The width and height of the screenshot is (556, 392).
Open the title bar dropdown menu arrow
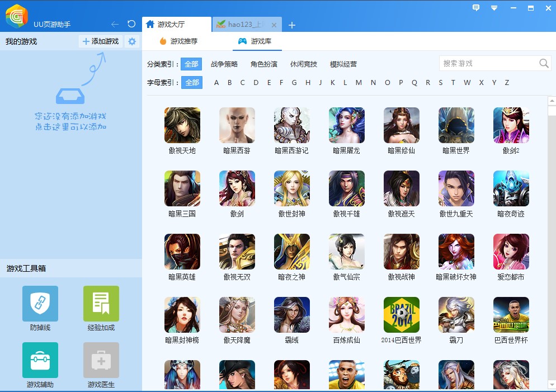click(493, 8)
